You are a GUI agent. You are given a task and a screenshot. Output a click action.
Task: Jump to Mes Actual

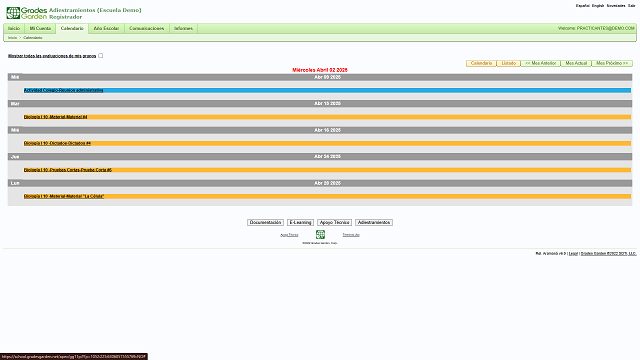[576, 63]
